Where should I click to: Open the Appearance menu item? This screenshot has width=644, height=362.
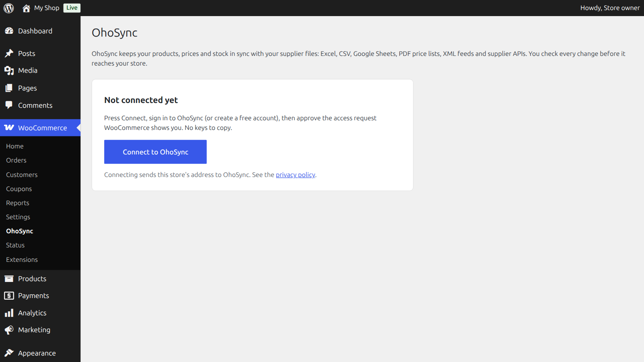(x=40, y=353)
